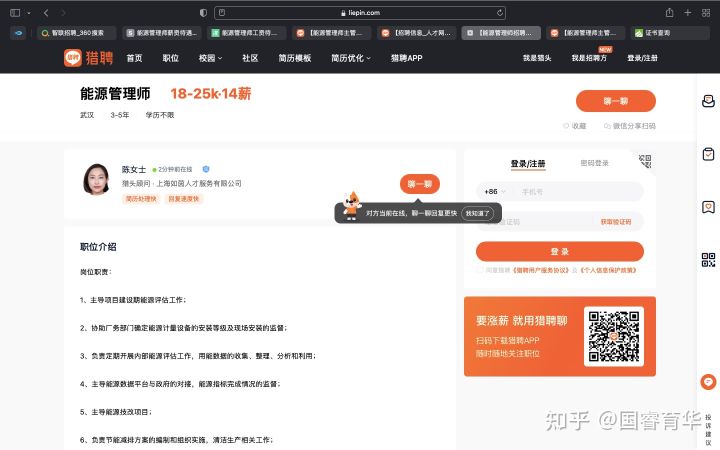Click the 猎聘 logo
This screenshot has width=720, height=450.
(88, 58)
